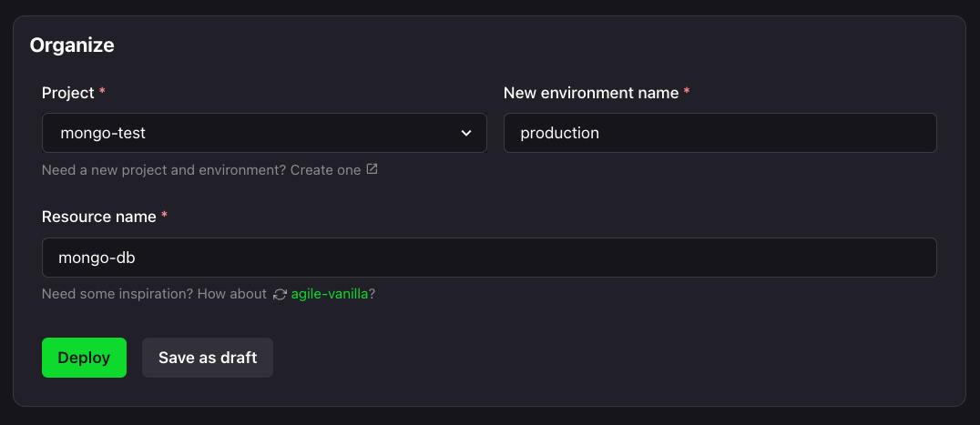980x425 pixels.
Task: Regenerate name suggestion with the refresh icon
Action: point(280,295)
